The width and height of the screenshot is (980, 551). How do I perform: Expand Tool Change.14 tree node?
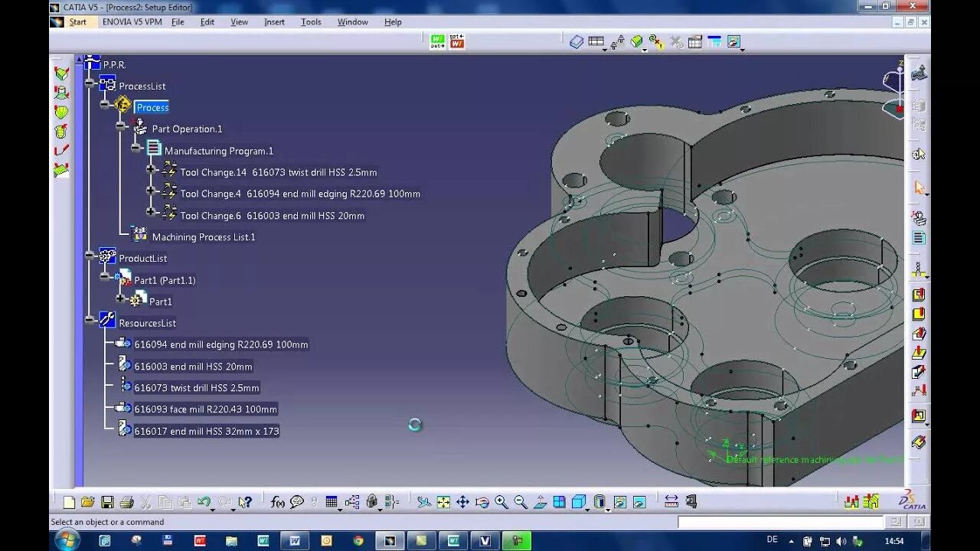pyautogui.click(x=151, y=169)
